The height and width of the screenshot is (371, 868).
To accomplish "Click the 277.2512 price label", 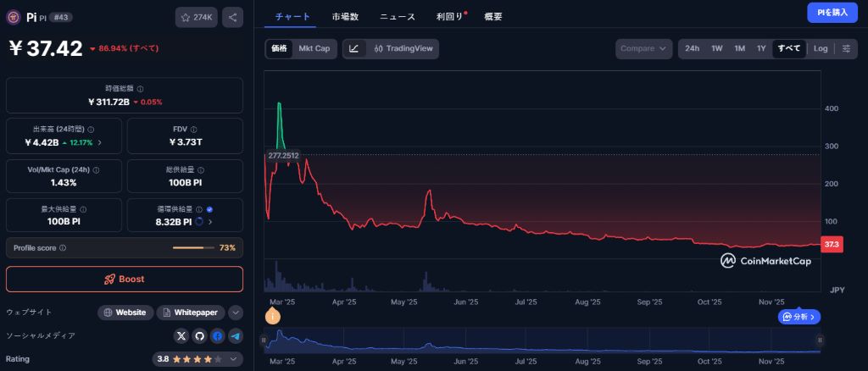I will [283, 156].
